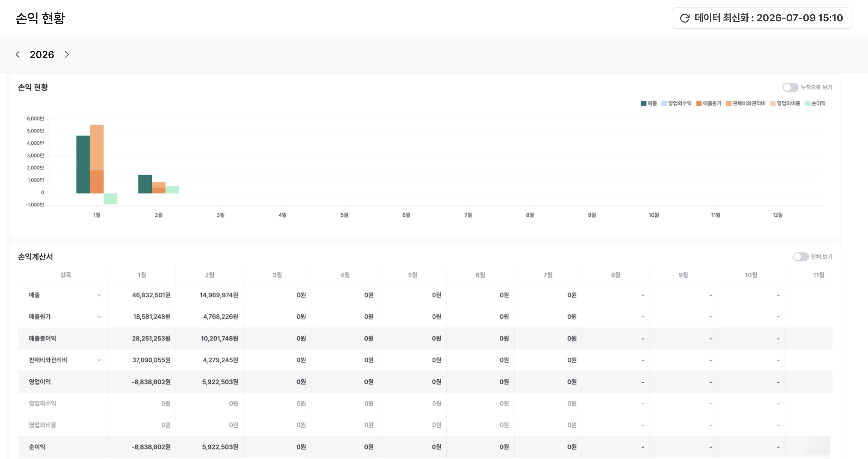868x459 pixels.
Task: Click the negative 1월 순이익 bar
Action: click(x=110, y=199)
